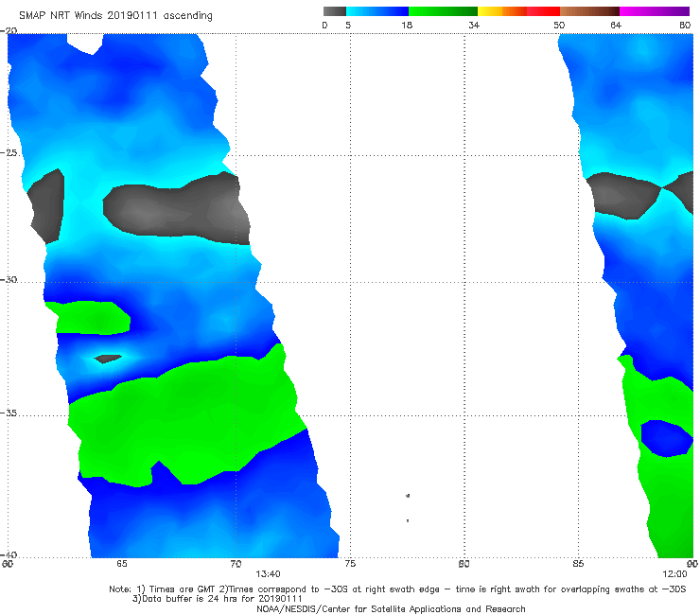Click the note '3)Data buffer is 24 hrs'
The width and height of the screenshot is (700, 615).
(x=217, y=599)
